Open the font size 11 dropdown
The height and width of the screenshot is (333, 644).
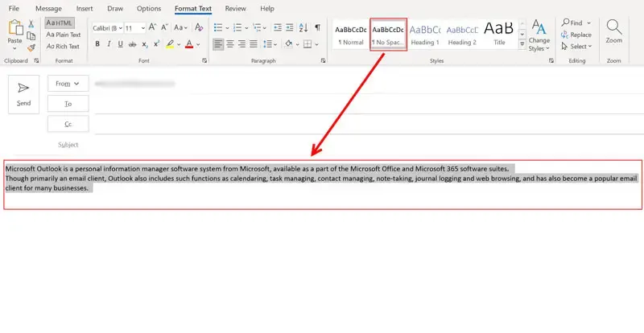[143, 28]
